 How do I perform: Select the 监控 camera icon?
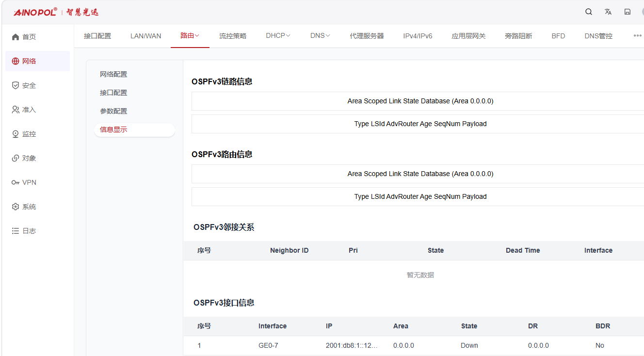click(x=16, y=134)
